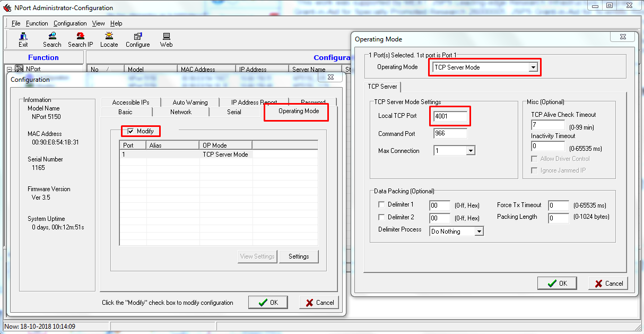
Task: Open the Web console toolbar icon
Action: (166, 37)
